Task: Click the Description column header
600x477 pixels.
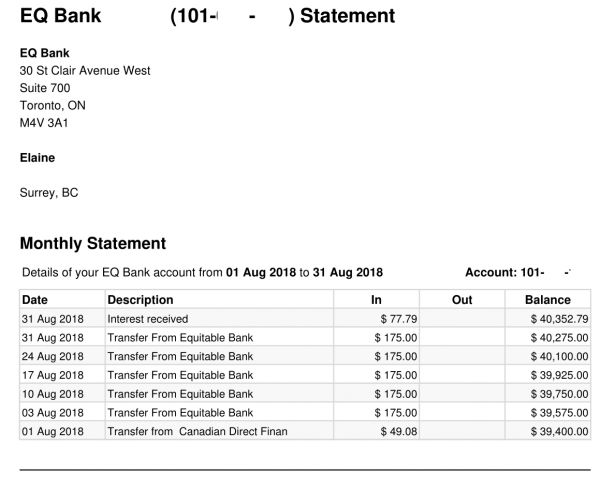Action: coord(140,300)
